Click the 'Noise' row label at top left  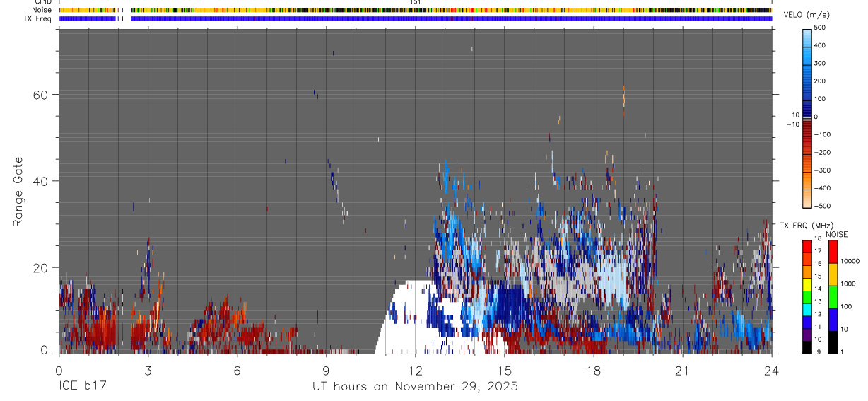[x=43, y=10]
